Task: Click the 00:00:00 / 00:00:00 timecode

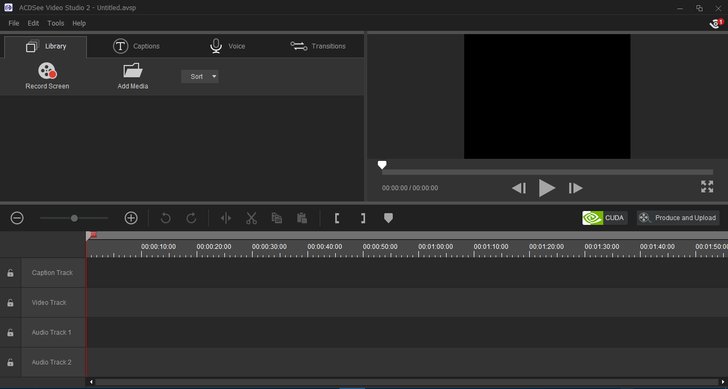Action: pos(410,188)
